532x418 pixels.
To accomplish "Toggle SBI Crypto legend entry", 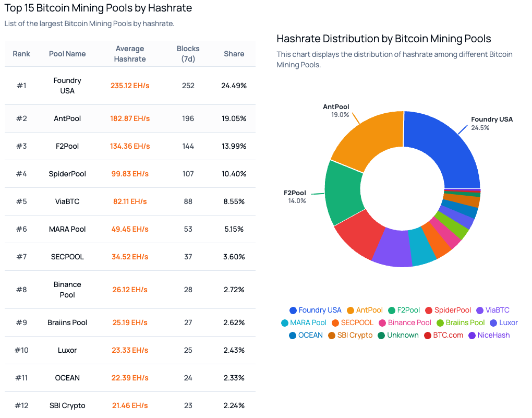I will pos(350,336).
